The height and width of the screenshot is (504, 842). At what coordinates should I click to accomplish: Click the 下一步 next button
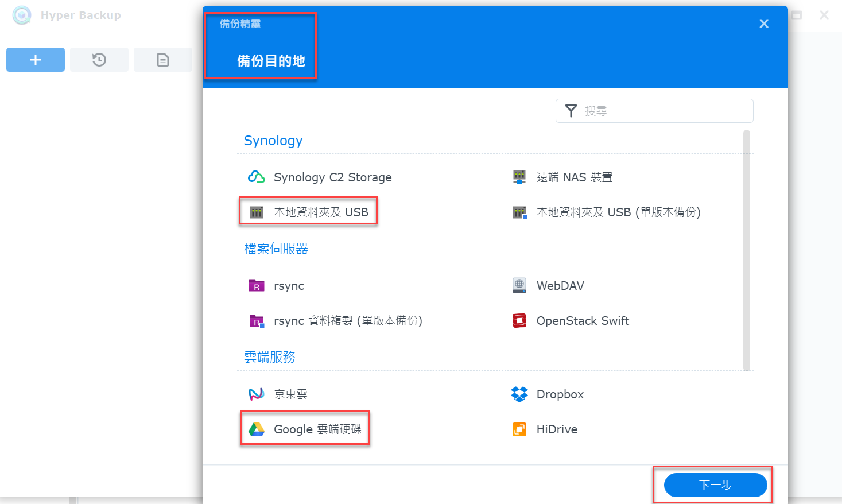click(716, 485)
